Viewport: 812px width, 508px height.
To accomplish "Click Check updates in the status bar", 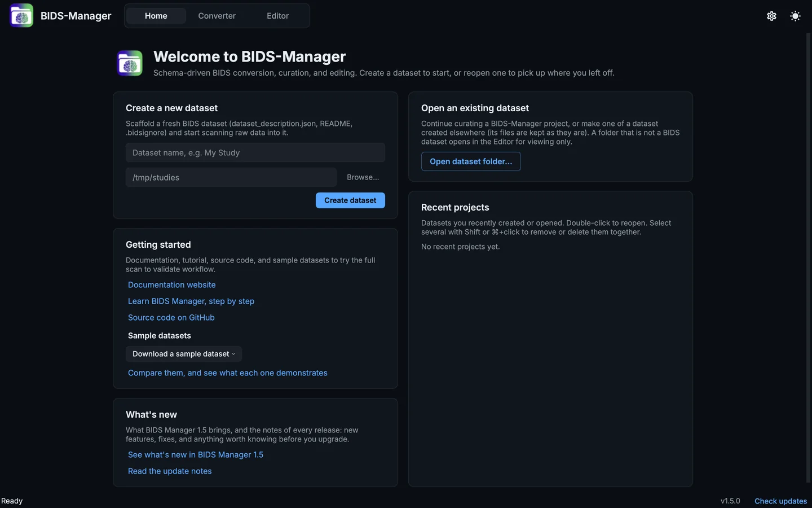I will pyautogui.click(x=781, y=501).
